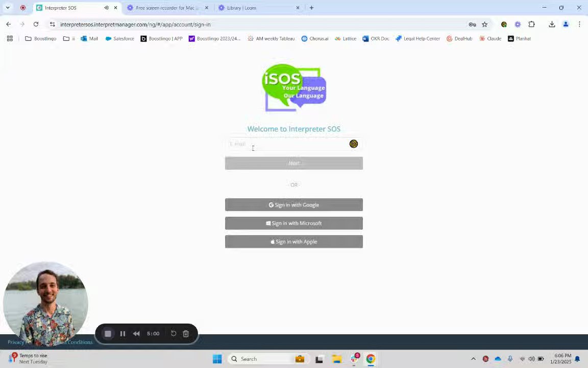Open Chrome from taskbar
The width and height of the screenshot is (588, 368).
371,359
